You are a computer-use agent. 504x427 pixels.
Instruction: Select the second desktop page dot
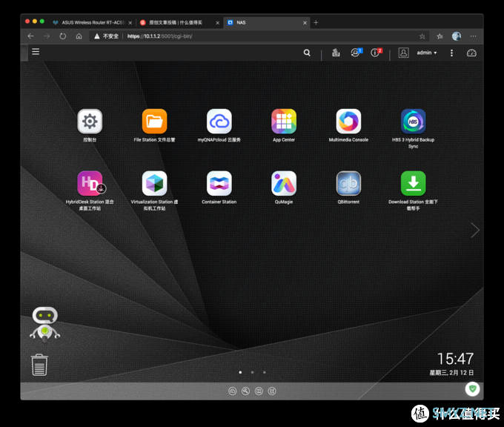coord(252,372)
